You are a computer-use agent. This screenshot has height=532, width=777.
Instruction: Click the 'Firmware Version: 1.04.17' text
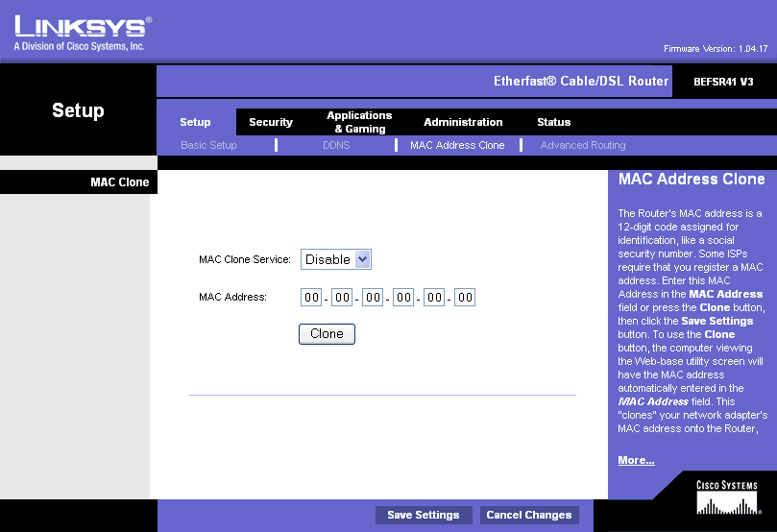[x=716, y=49]
